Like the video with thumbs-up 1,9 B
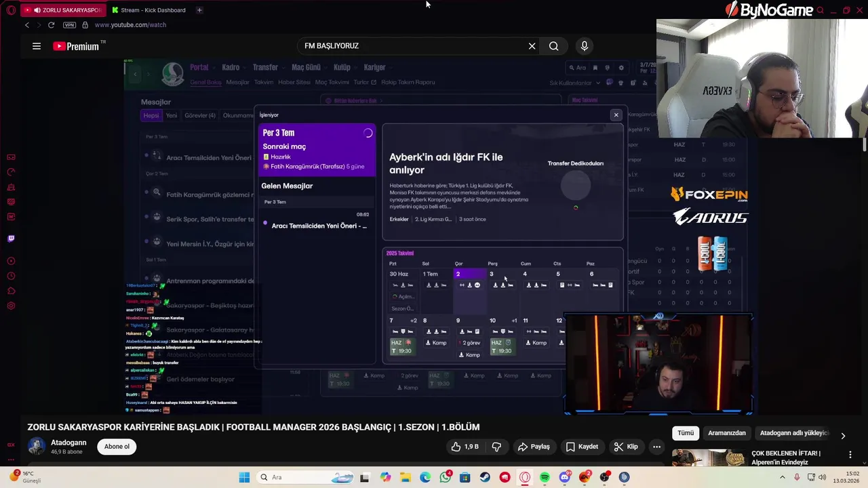This screenshot has width=868, height=488. pos(465,447)
